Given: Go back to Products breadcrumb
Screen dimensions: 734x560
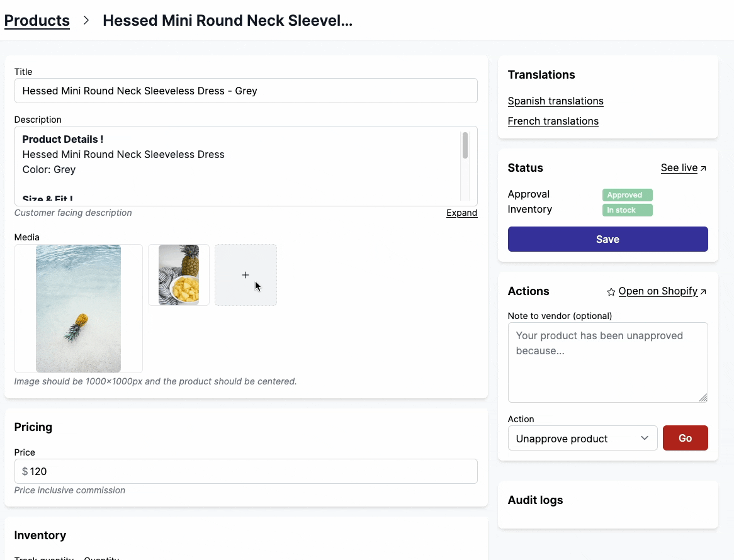Looking at the screenshot, I should (37, 21).
